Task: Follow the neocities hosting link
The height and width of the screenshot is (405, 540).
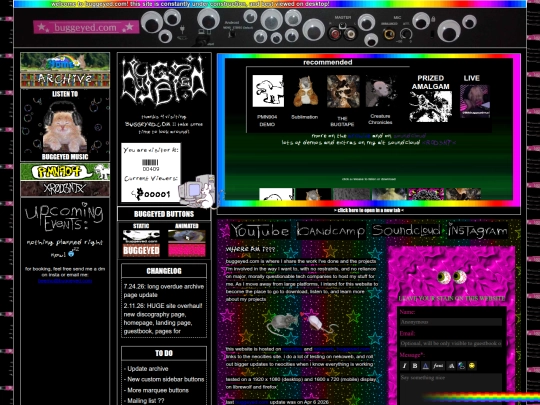Action: (292, 349)
